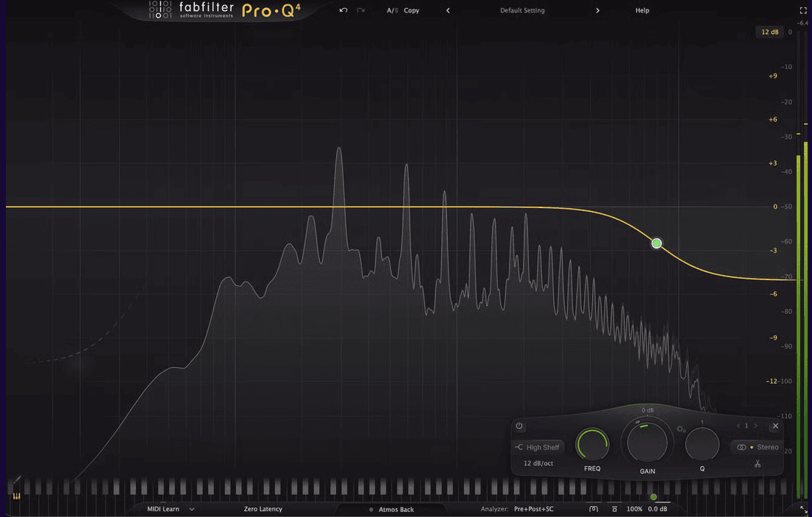
Task: Select the next band arrow
Action: (755, 426)
